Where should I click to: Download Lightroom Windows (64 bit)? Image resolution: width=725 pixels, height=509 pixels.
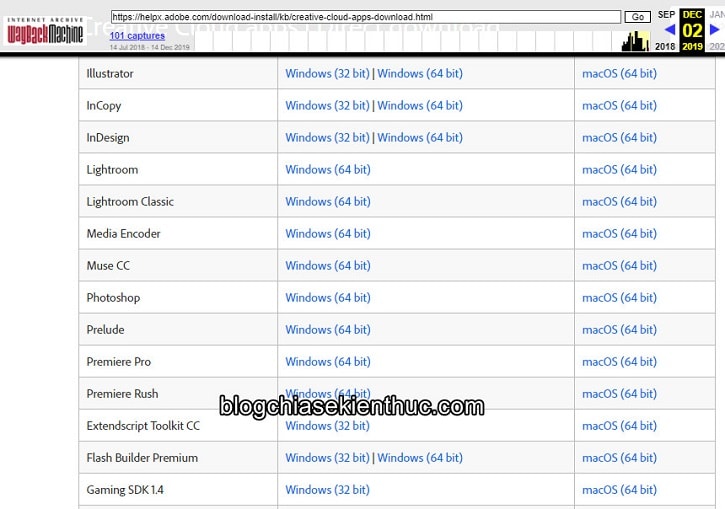(x=328, y=170)
